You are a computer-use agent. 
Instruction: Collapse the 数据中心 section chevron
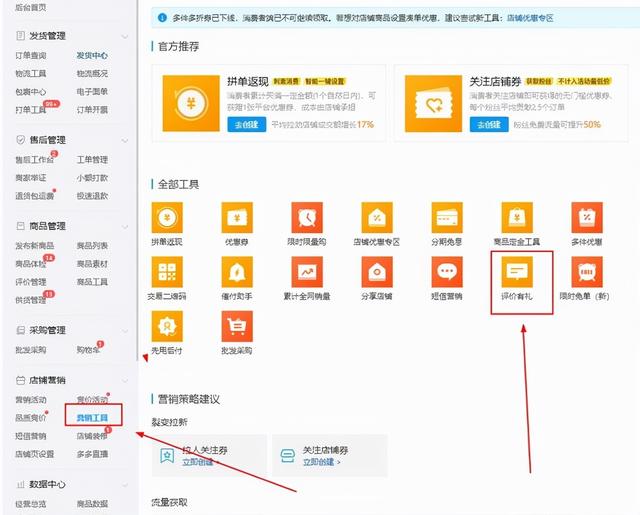pos(125,485)
